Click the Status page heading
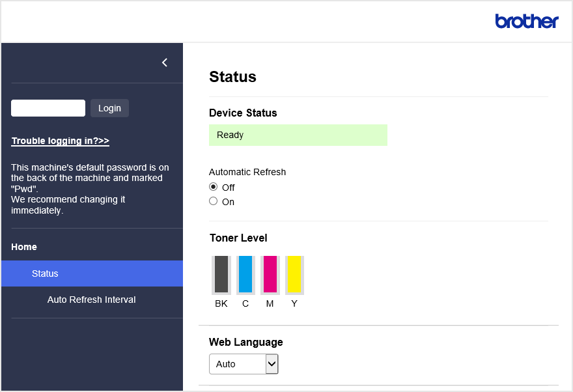 233,77
